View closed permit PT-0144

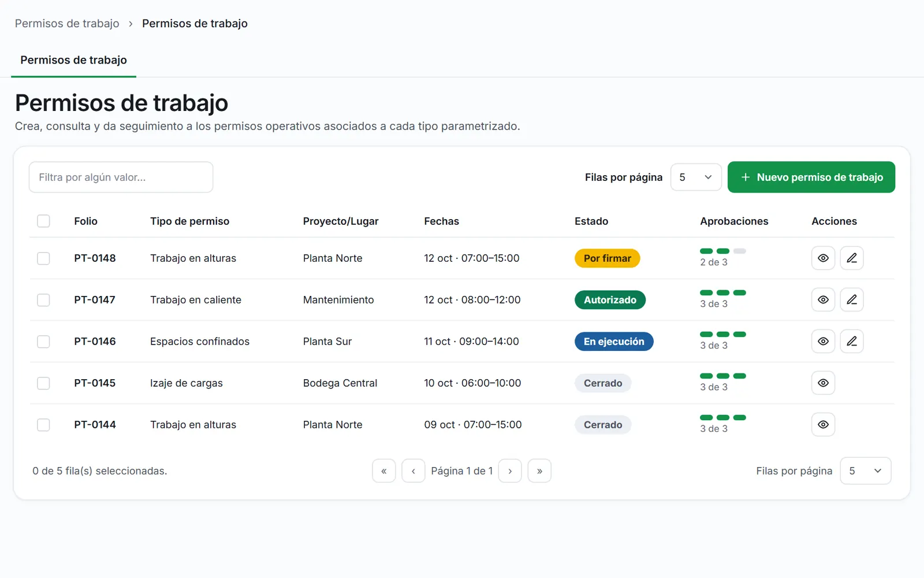[x=823, y=425]
